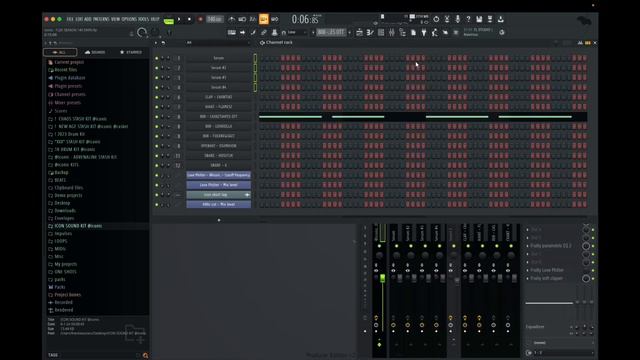Screen dimensions: 640x360
Task: Open the pattern selector dropdown
Action: point(331,32)
